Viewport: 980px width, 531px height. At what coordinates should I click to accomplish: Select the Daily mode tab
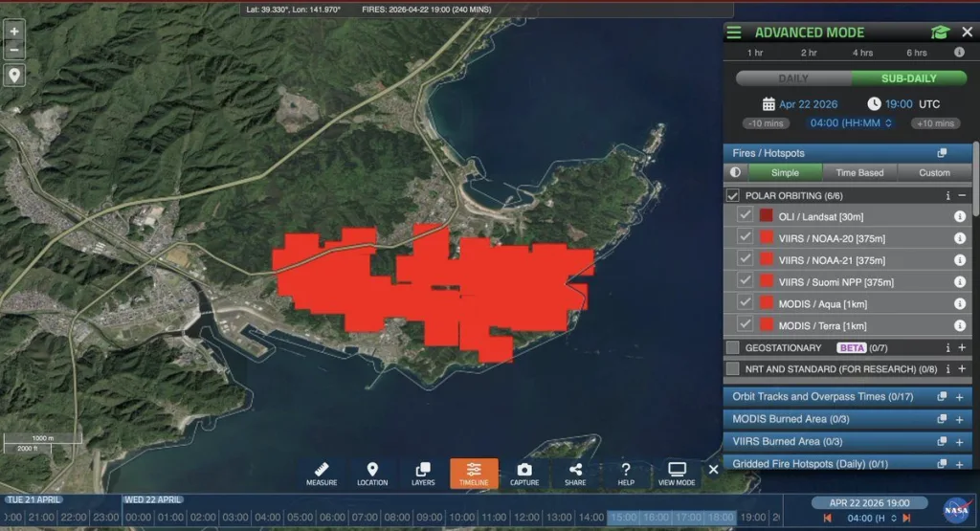pos(793,77)
